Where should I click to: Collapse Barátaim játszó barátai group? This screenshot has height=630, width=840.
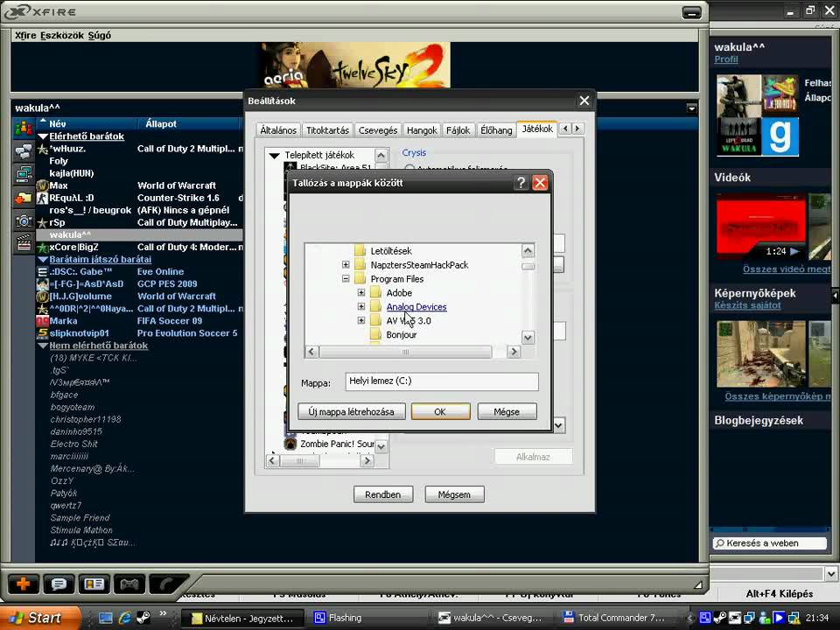44,259
